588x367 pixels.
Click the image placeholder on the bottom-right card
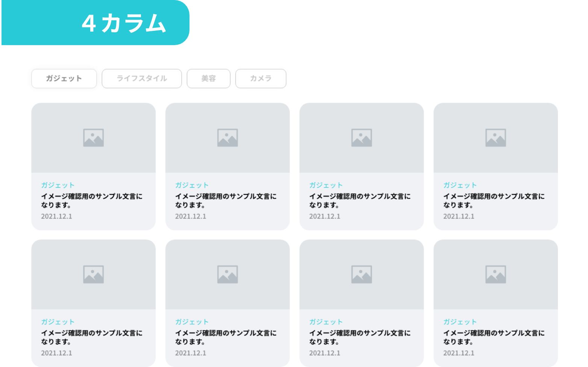pos(496,274)
